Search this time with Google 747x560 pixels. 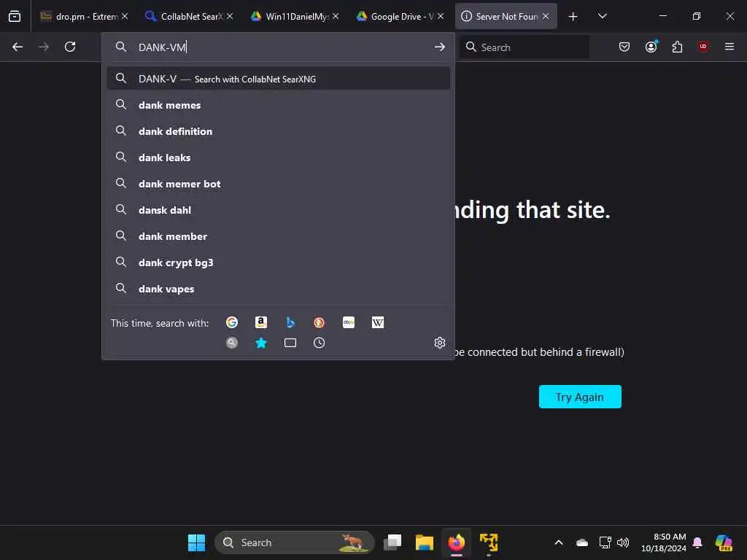pyautogui.click(x=232, y=322)
